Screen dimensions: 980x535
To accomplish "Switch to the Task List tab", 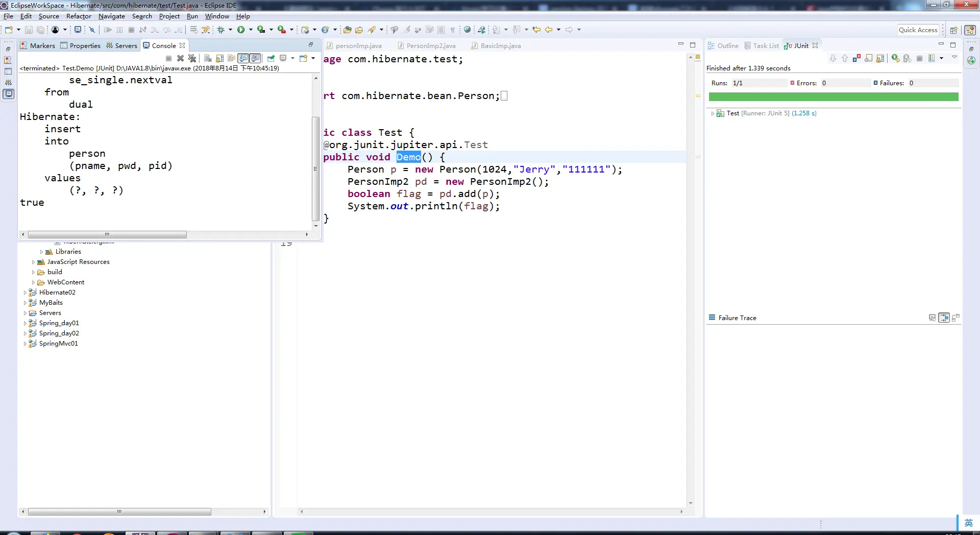I will (762, 45).
